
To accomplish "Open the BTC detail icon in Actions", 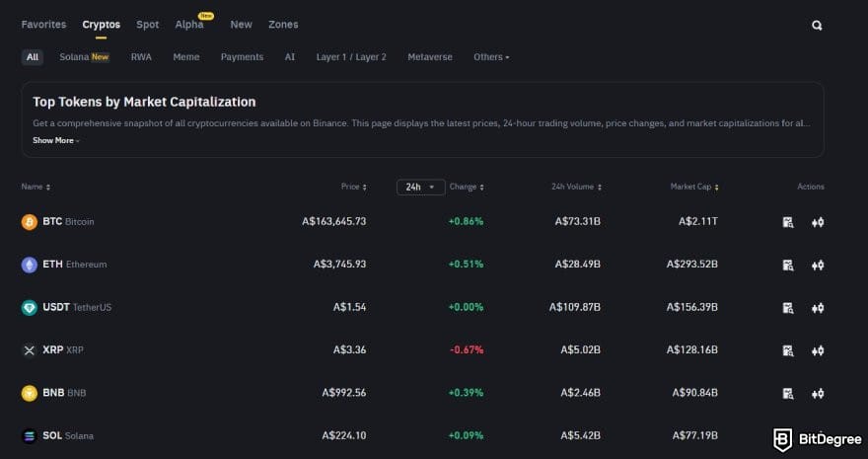I will [x=788, y=222].
